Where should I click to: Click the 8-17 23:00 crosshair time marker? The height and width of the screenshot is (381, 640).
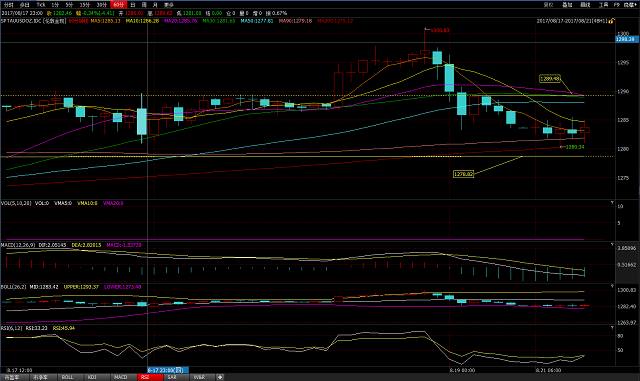tap(168, 370)
